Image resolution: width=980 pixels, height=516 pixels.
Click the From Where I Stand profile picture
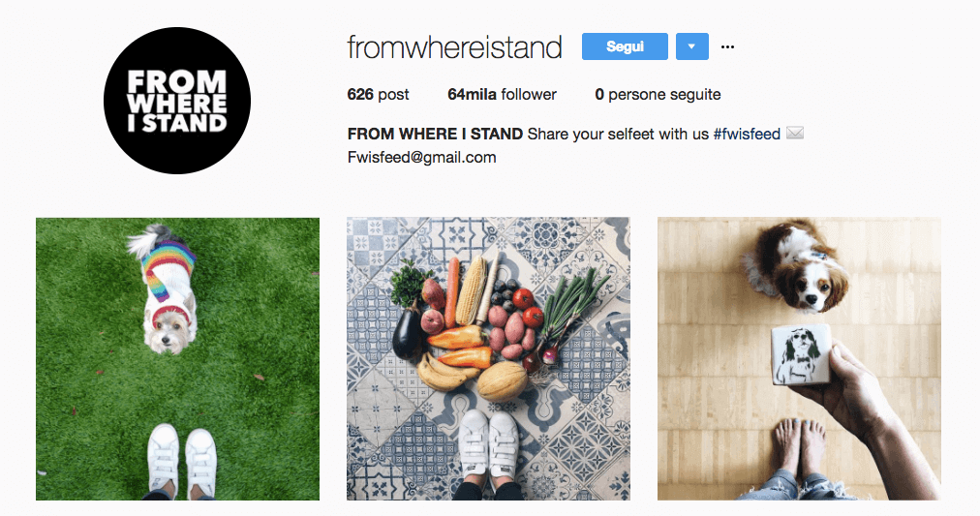(177, 101)
